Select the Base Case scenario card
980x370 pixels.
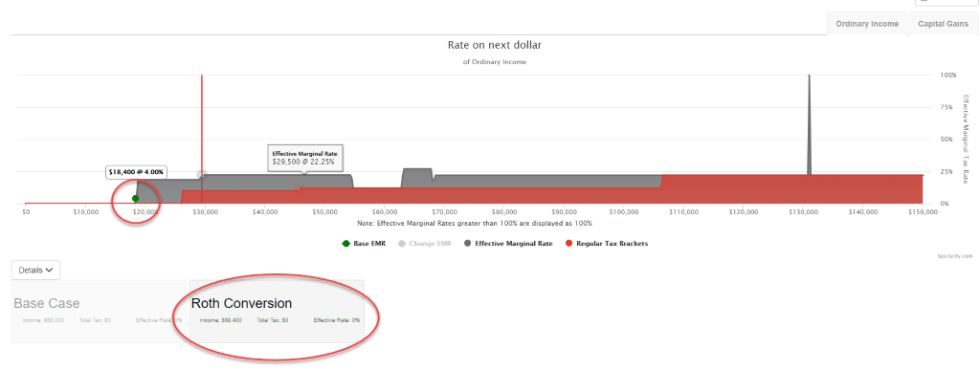coord(100,311)
